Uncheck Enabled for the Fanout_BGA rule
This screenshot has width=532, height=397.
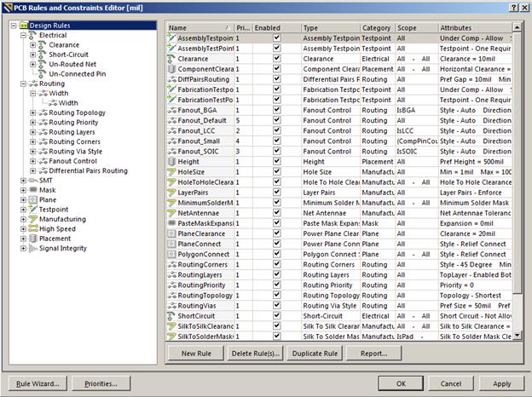click(x=277, y=110)
